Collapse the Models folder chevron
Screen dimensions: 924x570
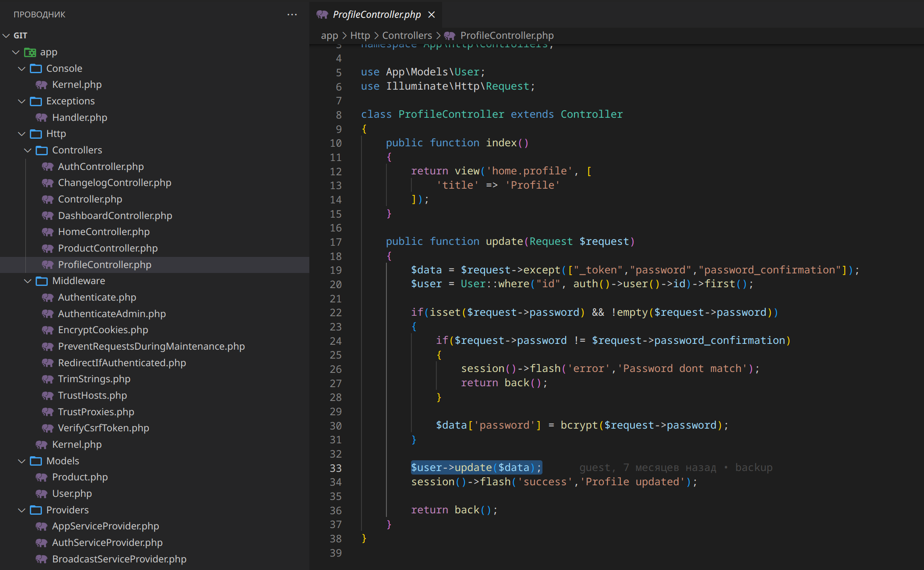pos(22,461)
